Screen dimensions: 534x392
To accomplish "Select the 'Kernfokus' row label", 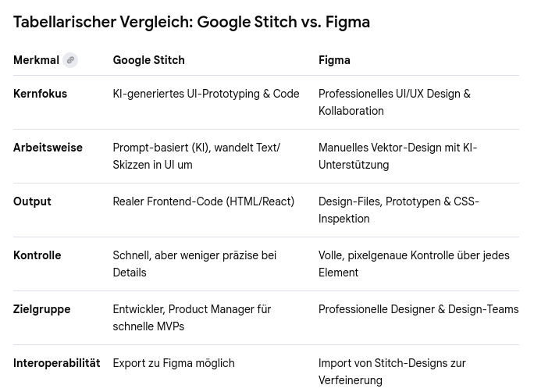I will pos(40,94).
